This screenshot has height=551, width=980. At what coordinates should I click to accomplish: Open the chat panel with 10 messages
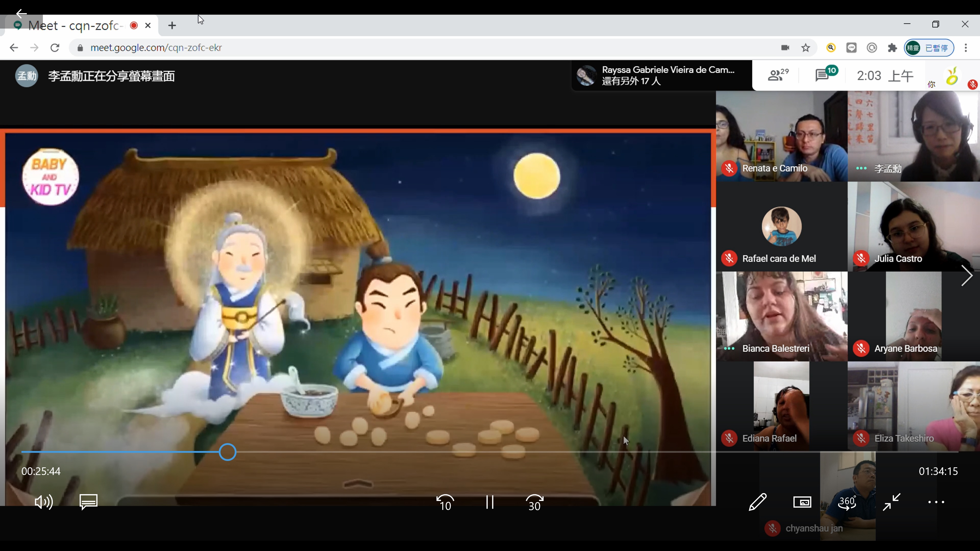pyautogui.click(x=826, y=74)
